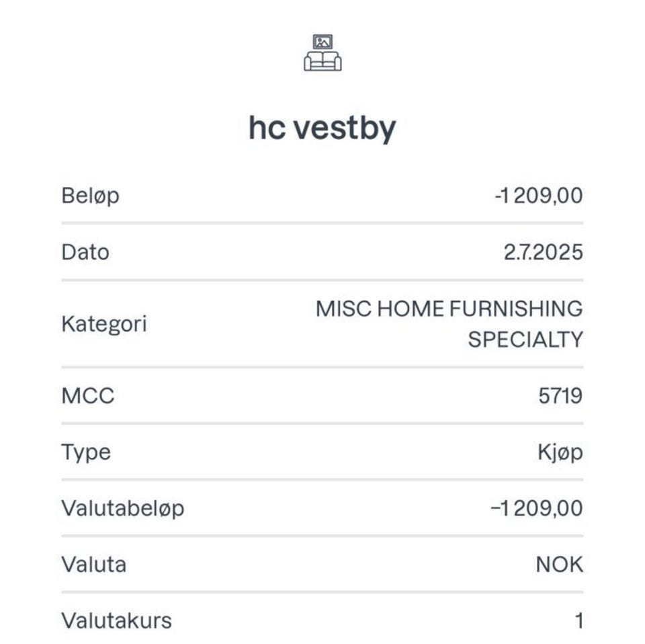This screenshot has height=644, width=645.
Task: Select the Valuta label
Action: tap(93, 564)
